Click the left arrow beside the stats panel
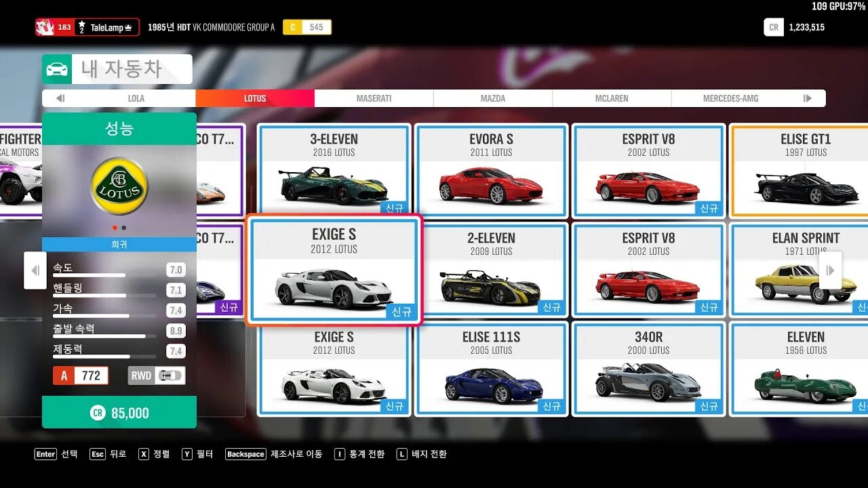Image resolution: width=868 pixels, height=488 pixels. pos(35,270)
